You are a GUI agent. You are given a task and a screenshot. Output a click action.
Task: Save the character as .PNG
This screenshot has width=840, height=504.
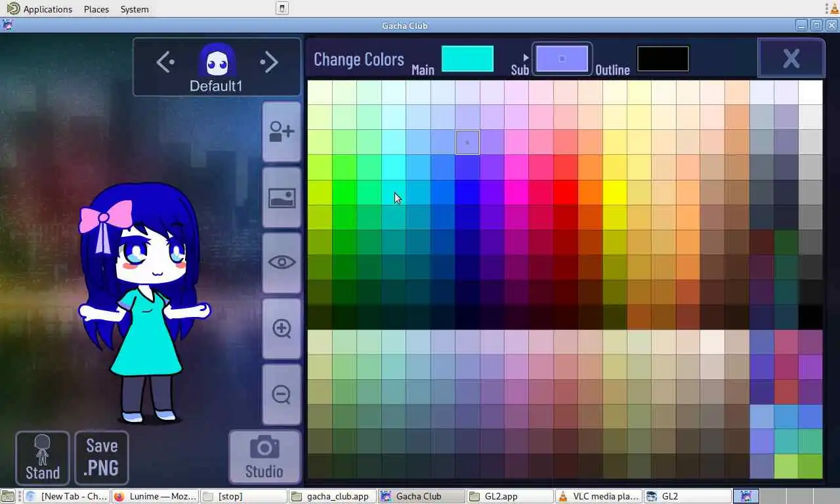tap(102, 457)
